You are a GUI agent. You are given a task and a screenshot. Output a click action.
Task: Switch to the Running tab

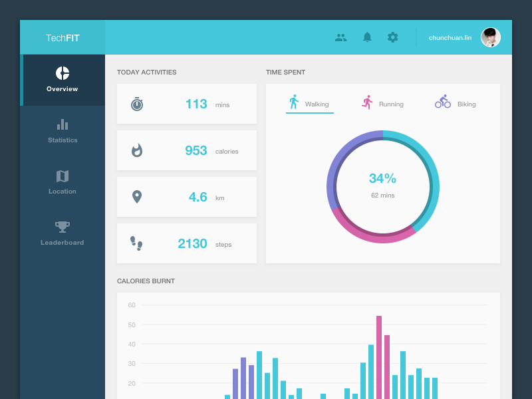382,103
